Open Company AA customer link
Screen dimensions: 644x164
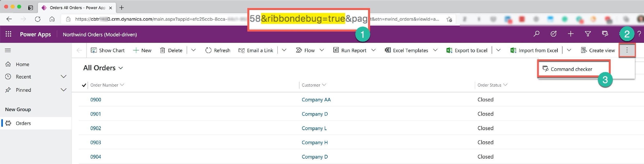(316, 99)
